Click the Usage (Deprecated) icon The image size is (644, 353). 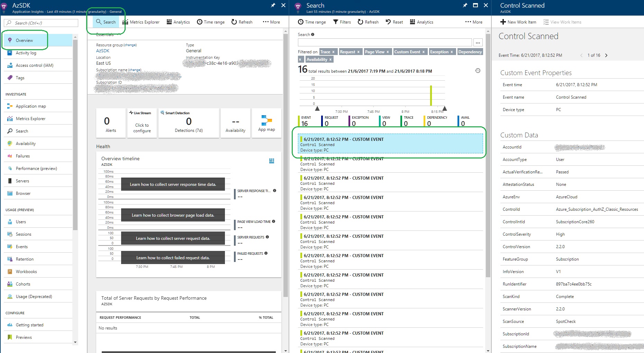click(10, 297)
